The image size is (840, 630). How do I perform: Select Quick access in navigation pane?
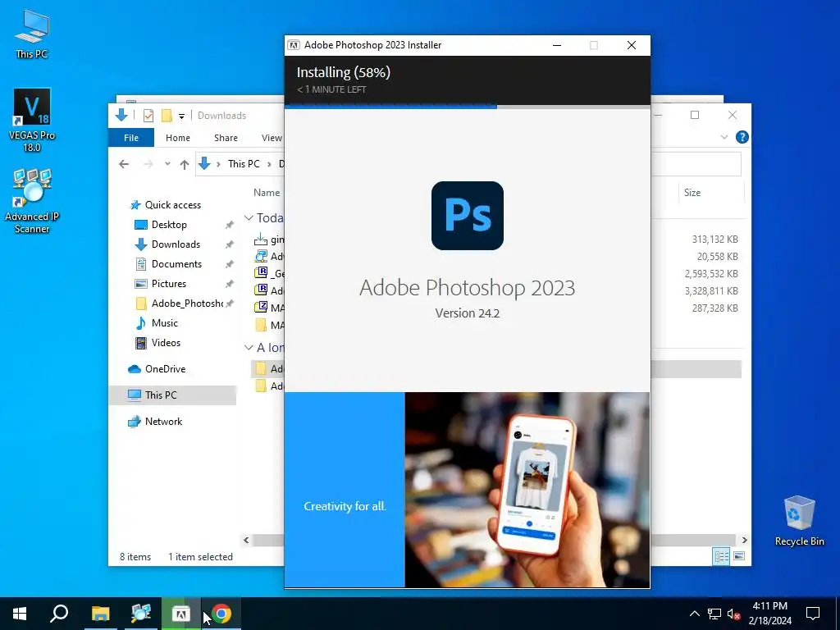[172, 204]
